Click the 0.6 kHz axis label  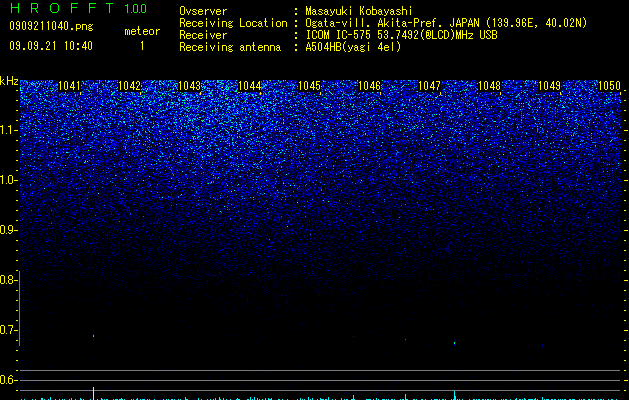pyautogui.click(x=8, y=380)
